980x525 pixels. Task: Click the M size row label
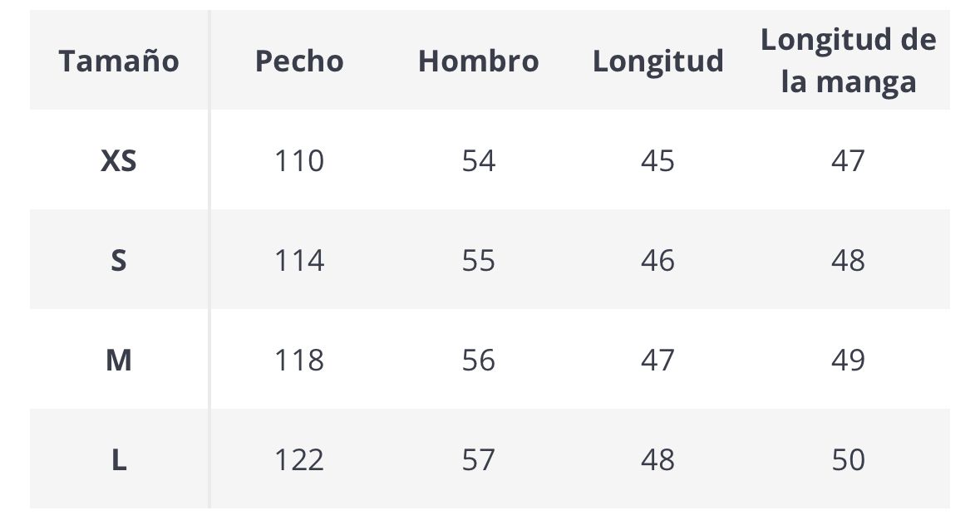click(x=119, y=361)
